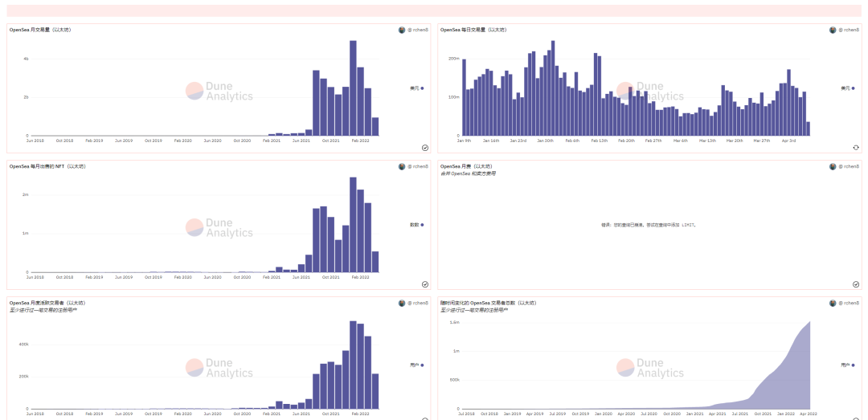Click rchen8 avatar on 月度活跃交易者 panel
The image size is (868, 420).
tap(402, 304)
